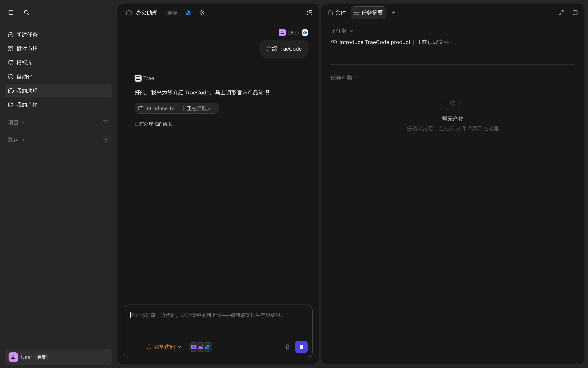Collapse the left sidebar panel icon
This screenshot has height=368, width=588.
[x=11, y=12]
